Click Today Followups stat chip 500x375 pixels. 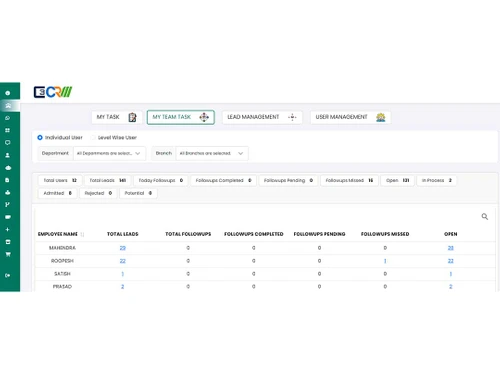click(161, 180)
